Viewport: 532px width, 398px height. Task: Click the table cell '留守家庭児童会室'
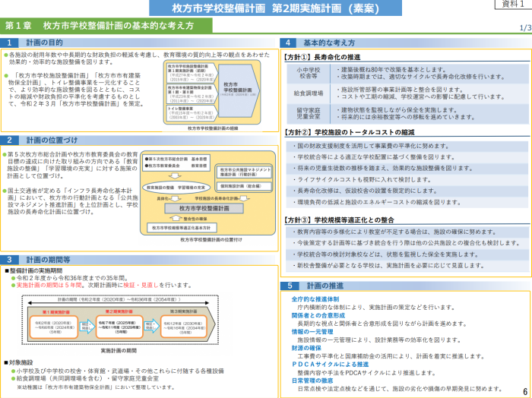tap(308, 114)
